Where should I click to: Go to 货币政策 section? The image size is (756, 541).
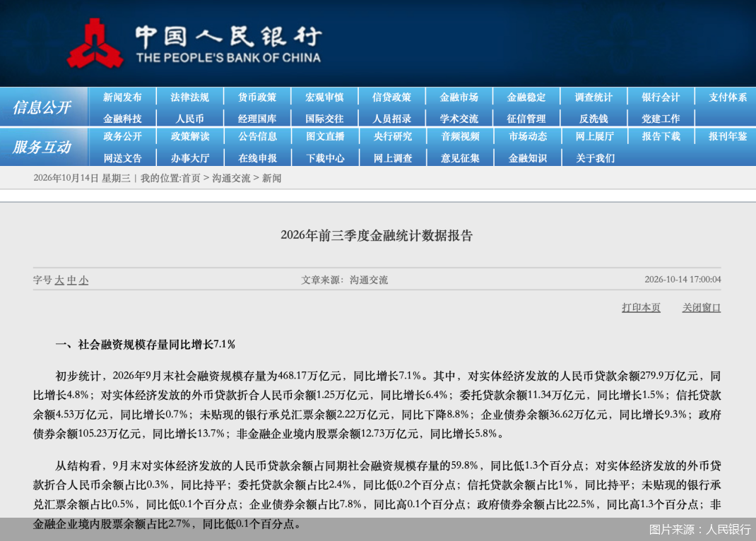(257, 97)
